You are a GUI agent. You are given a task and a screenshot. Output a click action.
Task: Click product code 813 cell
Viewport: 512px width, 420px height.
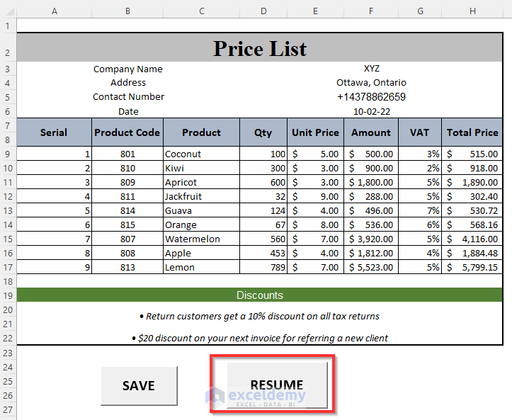127,267
